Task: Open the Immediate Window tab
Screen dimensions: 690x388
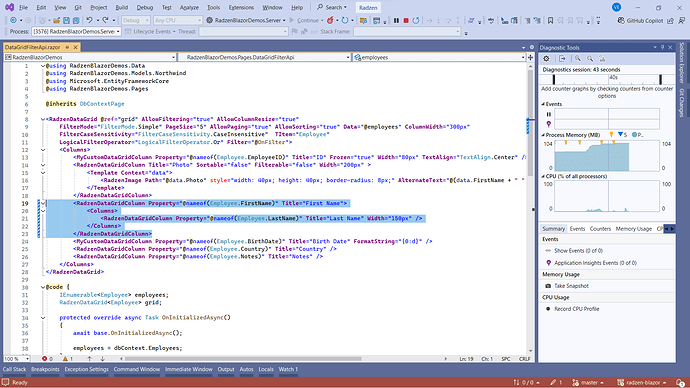Action: (x=189, y=370)
